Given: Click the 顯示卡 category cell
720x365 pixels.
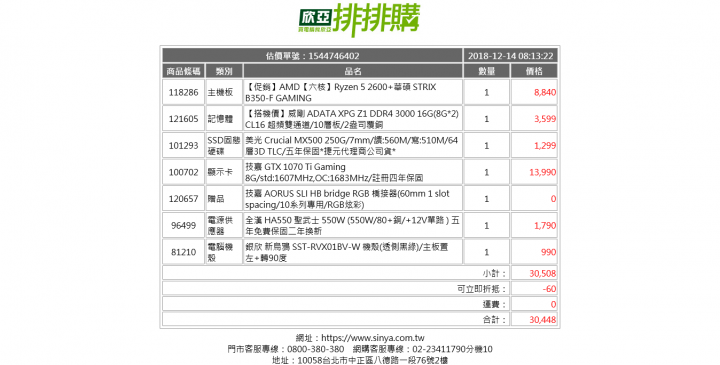Looking at the screenshot, I should pyautogui.click(x=224, y=172).
